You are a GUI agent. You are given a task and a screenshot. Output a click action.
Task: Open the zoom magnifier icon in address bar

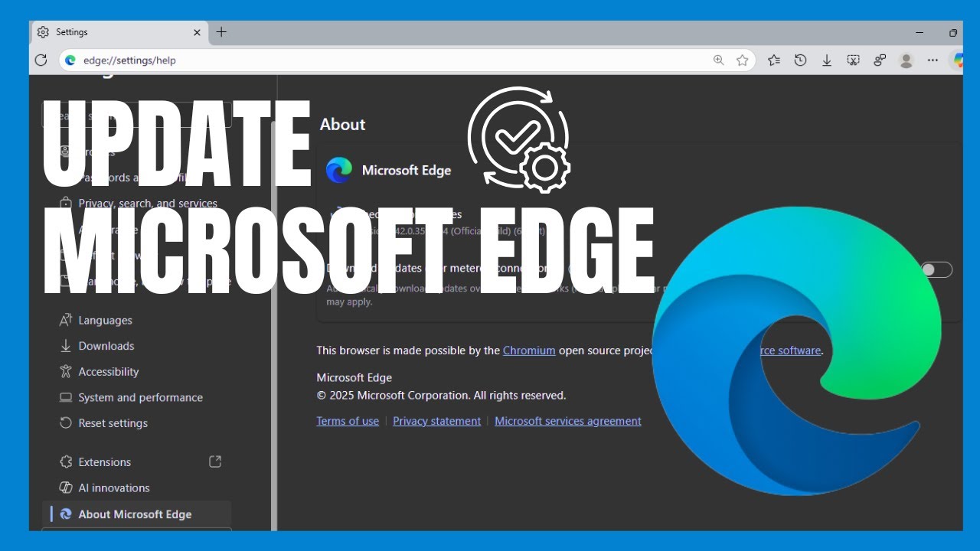(718, 60)
